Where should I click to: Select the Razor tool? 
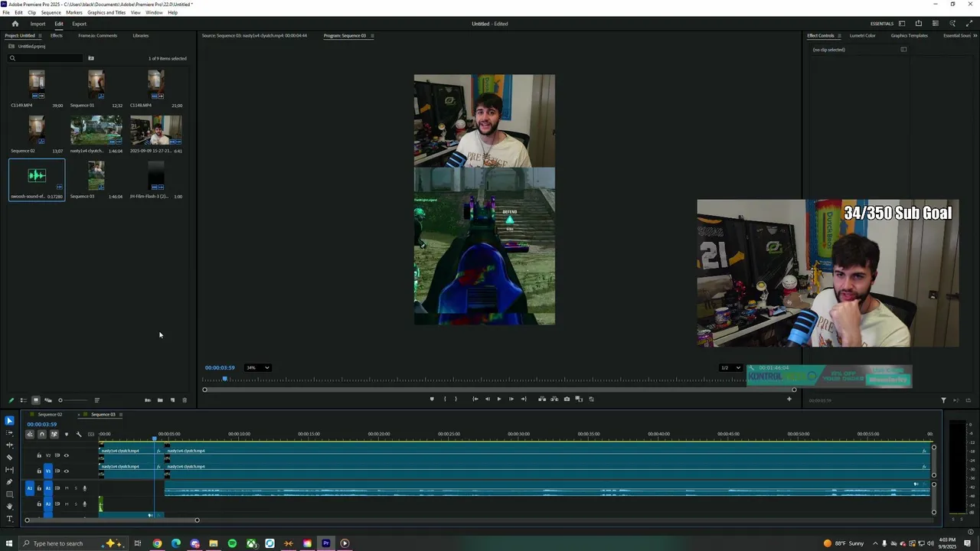coord(9,457)
